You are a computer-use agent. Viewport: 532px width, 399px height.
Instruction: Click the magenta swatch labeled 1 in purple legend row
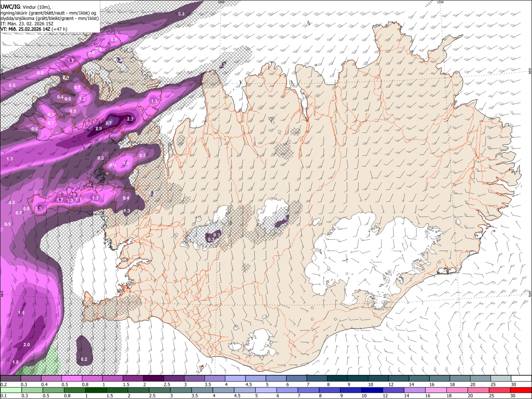pyautogui.click(x=112, y=379)
